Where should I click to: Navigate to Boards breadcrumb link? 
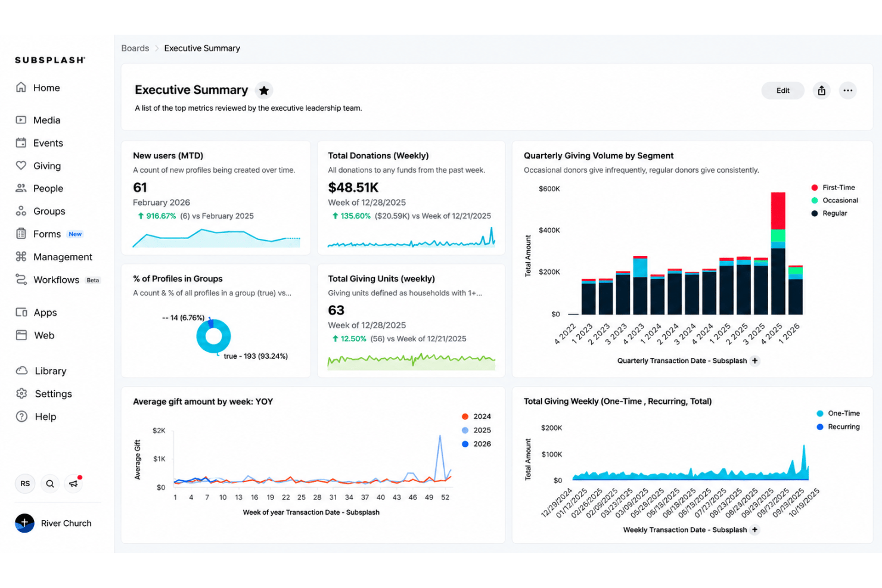click(x=135, y=48)
